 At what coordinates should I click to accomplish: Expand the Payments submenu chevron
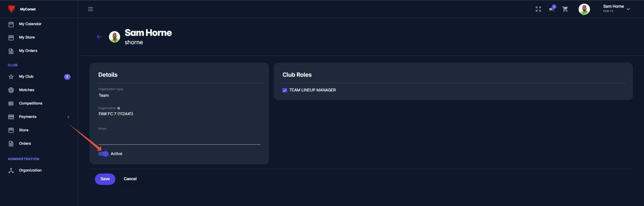(68, 117)
